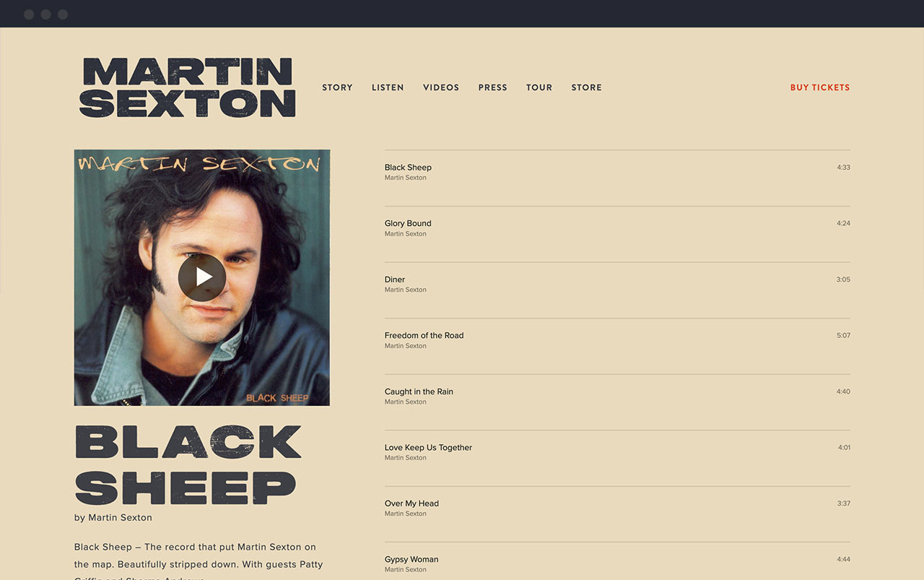View the Tour dates page
Image resolution: width=924 pixels, height=580 pixels.
click(539, 87)
